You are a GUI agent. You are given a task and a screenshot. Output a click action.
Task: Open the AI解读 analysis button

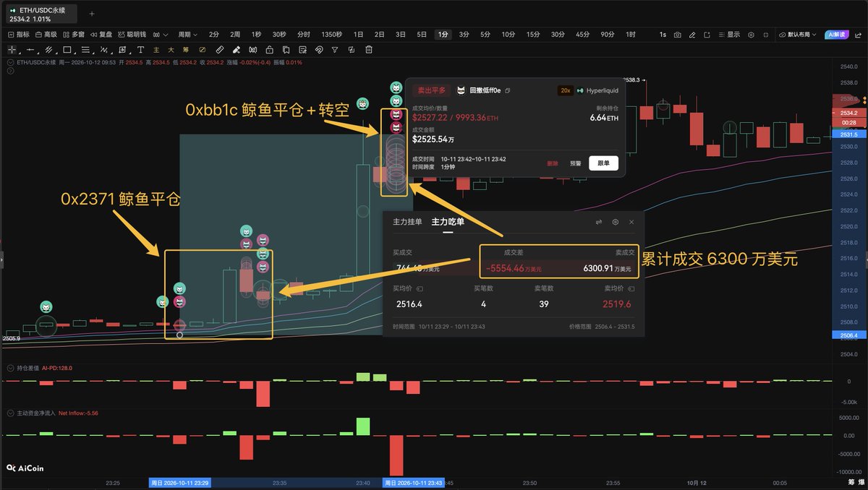[838, 35]
